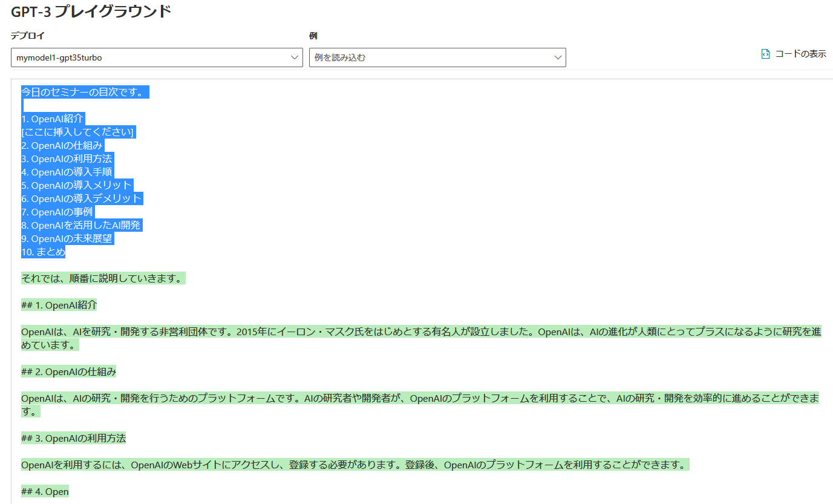The width and height of the screenshot is (833, 504).
Task: Click the heading ## 1. OpenAI紹介
Action: (59, 304)
